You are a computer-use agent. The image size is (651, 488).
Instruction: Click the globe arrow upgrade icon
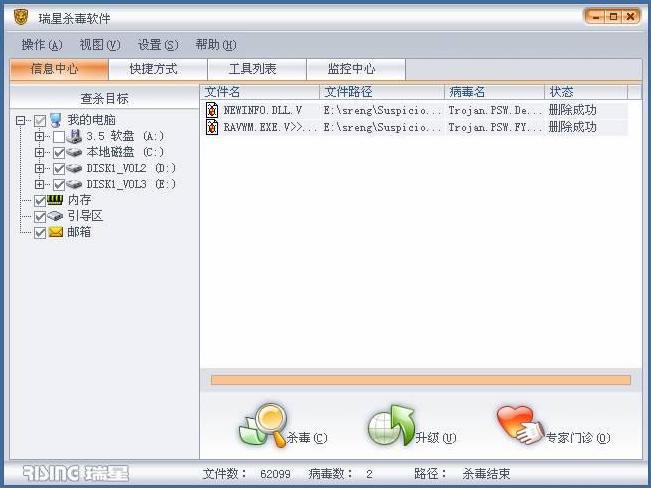(392, 425)
